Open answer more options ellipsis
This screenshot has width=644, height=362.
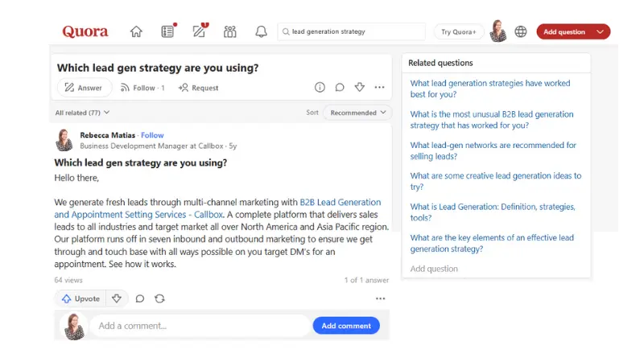coord(380,298)
